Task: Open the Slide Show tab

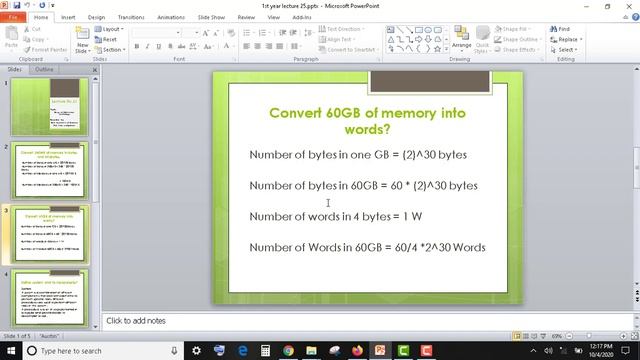Action: (x=211, y=17)
